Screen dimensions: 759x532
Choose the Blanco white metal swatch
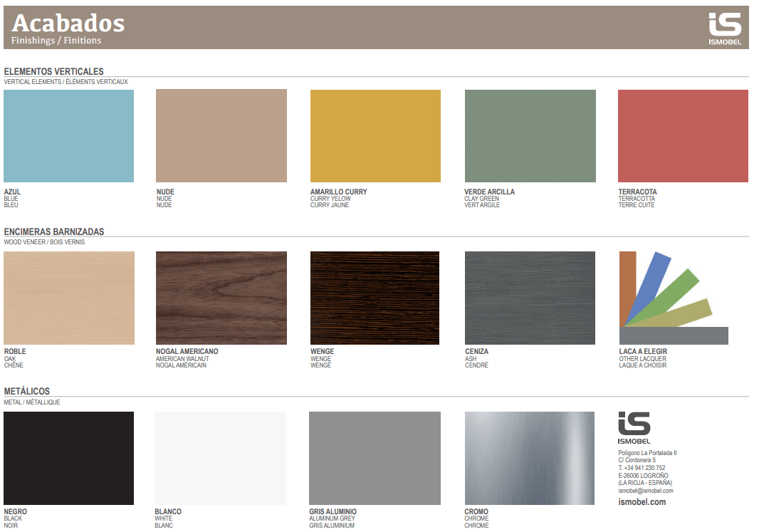click(x=220, y=458)
